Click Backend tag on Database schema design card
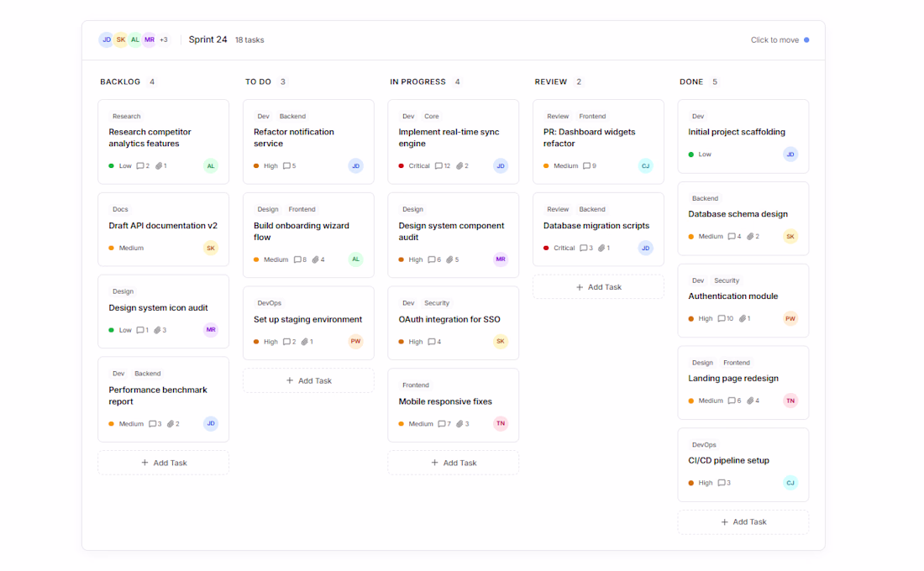Image resolution: width=924 pixels, height=571 pixels. click(706, 198)
